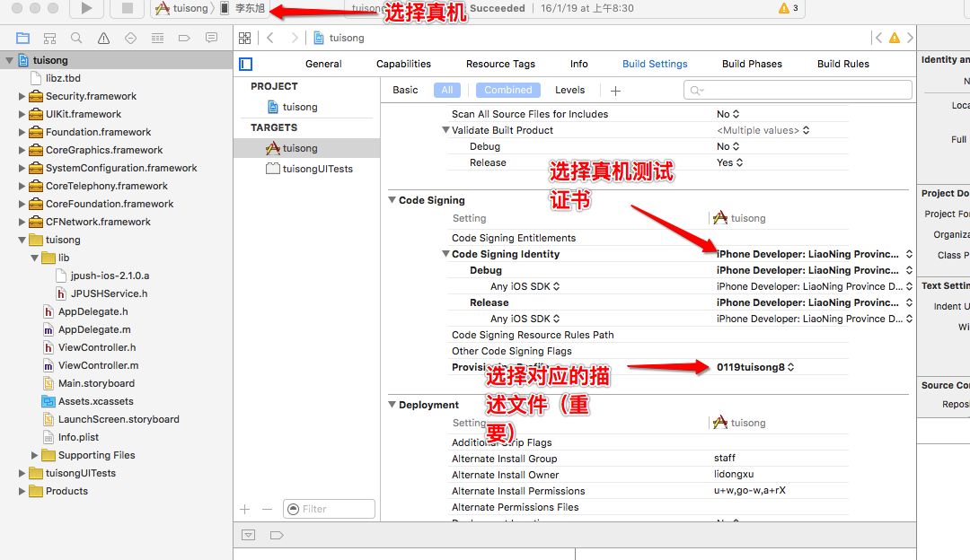970x560 pixels.
Task: Hide the project and targets list sidebar
Action: coord(245,64)
